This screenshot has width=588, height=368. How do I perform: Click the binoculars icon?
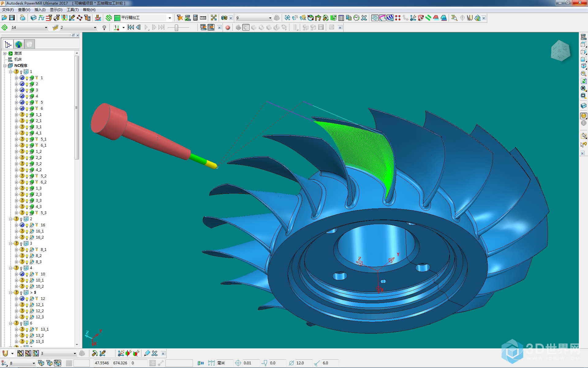[224, 18]
